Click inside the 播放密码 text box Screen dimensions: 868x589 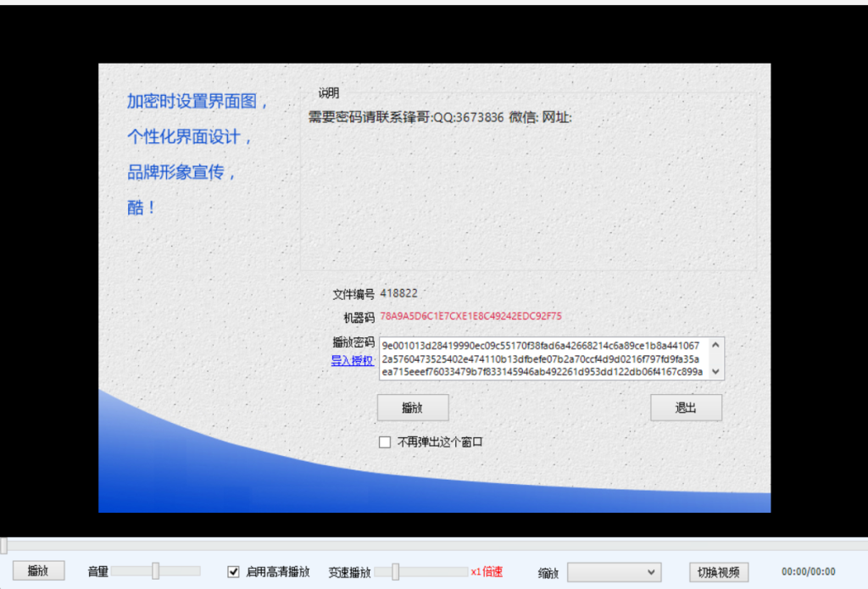pos(542,358)
